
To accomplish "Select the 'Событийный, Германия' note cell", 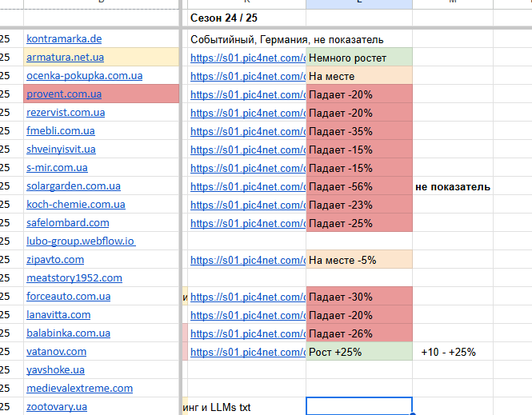I will (287, 40).
